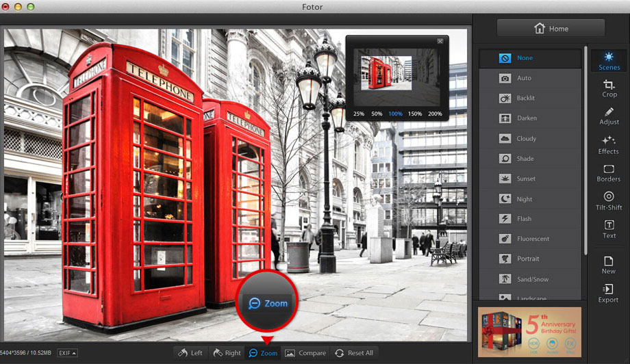Open the Adjust panel

coord(609,116)
